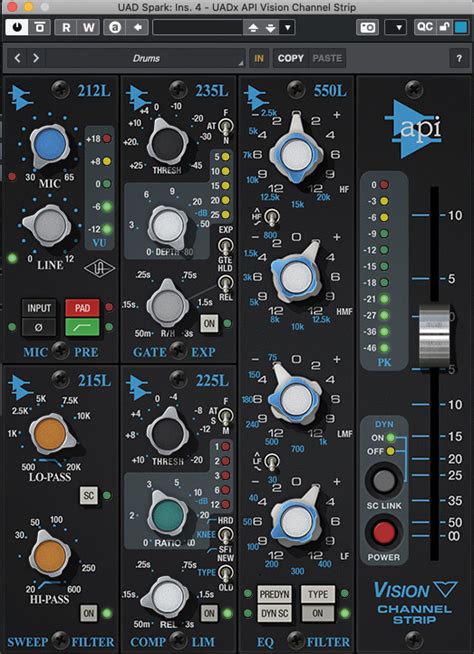Viewport: 474px width, 654px height.
Task: Click the silver output fader handle
Action: pos(434,336)
